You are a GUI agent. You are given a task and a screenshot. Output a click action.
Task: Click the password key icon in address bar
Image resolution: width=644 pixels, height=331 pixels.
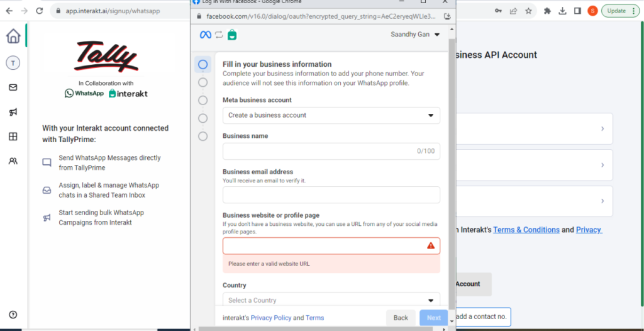coord(498,11)
